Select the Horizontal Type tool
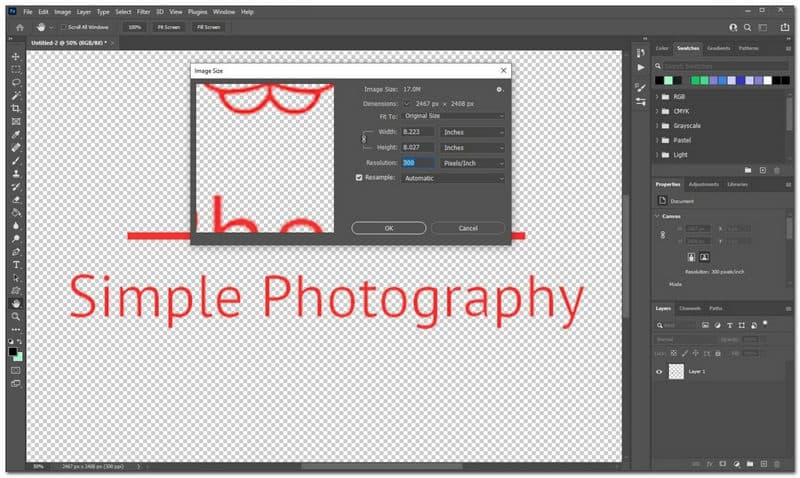 [x=16, y=265]
